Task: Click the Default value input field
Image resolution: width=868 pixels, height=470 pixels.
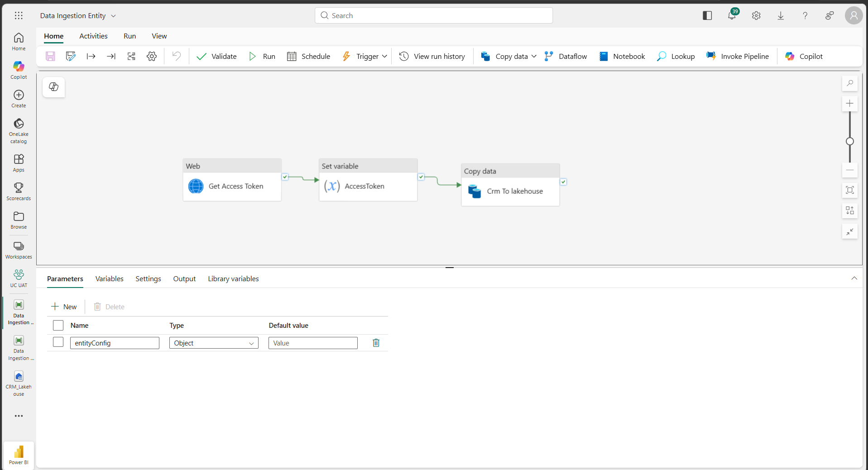Action: coord(313,343)
